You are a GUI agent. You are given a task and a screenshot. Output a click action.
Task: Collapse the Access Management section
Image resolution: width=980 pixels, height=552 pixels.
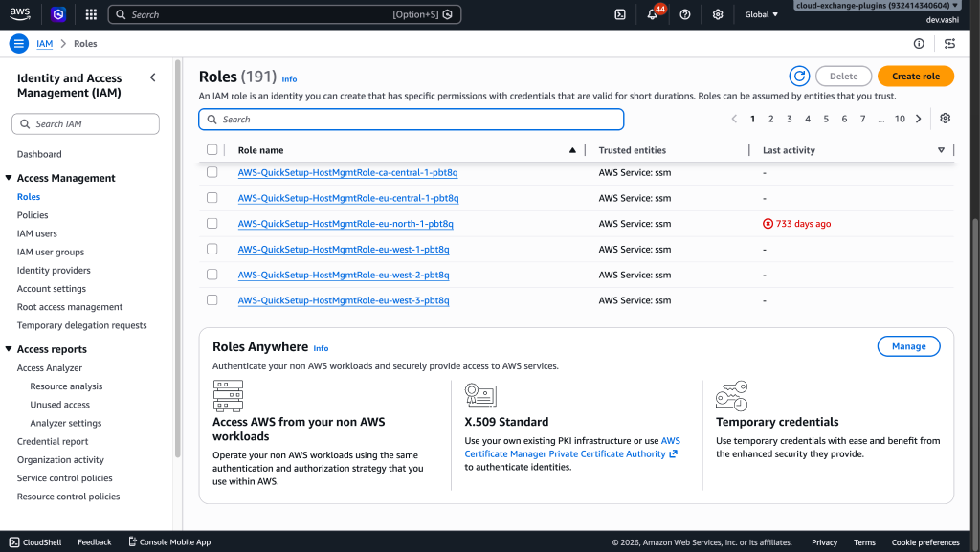(x=9, y=178)
